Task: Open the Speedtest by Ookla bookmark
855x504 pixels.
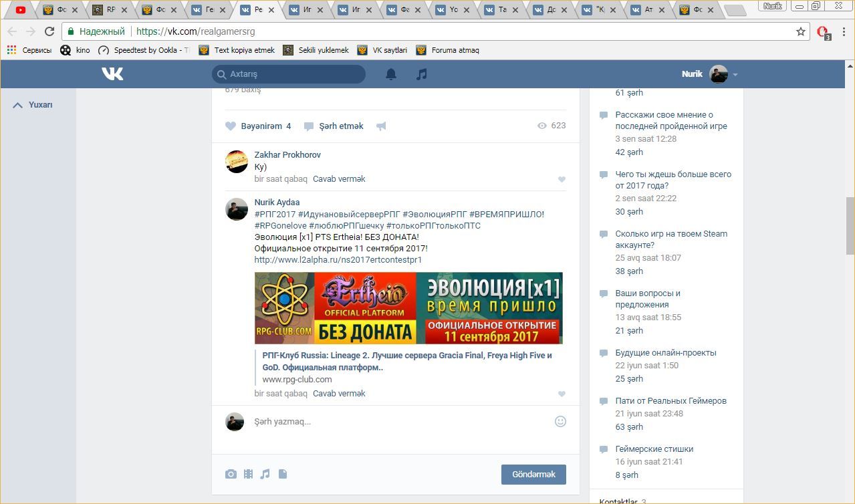Action: pyautogui.click(x=144, y=50)
